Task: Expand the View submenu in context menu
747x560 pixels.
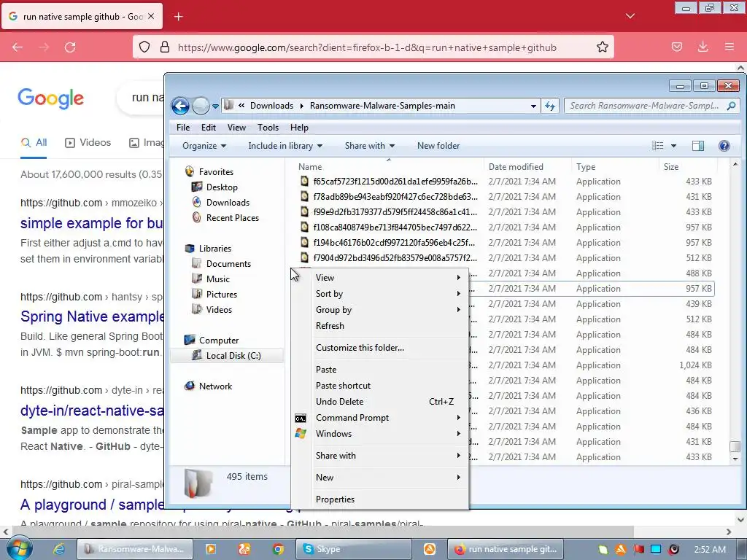Action: click(x=379, y=278)
